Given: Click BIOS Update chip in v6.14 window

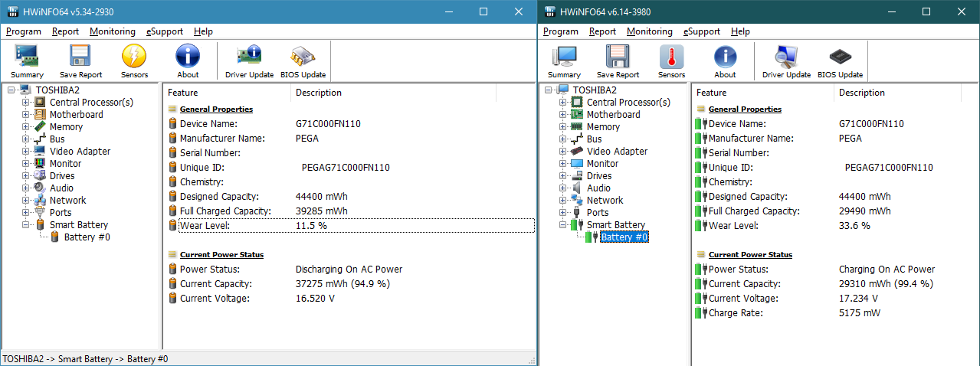Looking at the screenshot, I should click(840, 61).
